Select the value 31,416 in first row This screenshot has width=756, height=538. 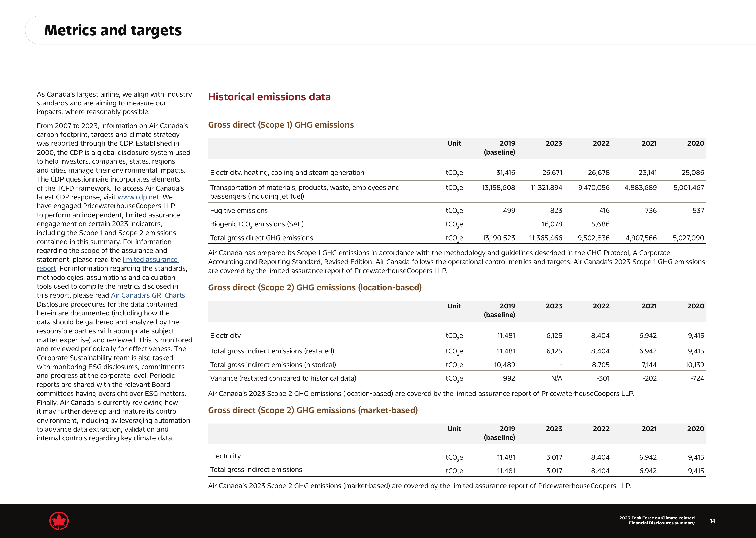(506, 173)
